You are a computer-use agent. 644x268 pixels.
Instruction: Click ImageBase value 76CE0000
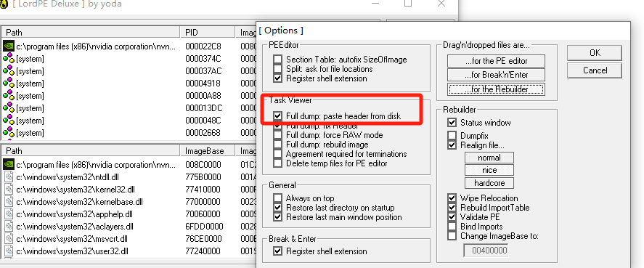click(x=204, y=239)
